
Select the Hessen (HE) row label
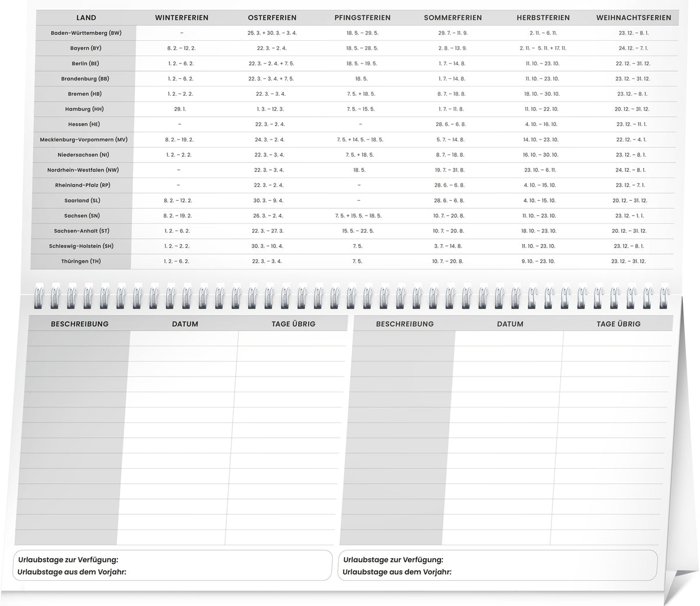click(84, 124)
